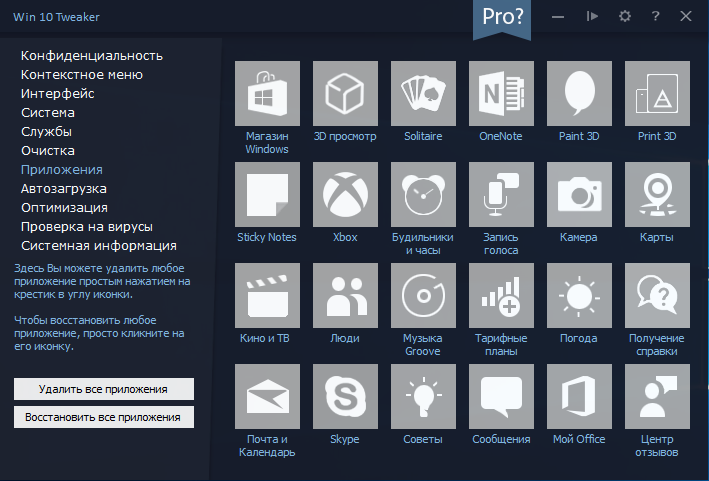Select the Карты maps icon
This screenshot has width=709, height=481.
point(657,194)
